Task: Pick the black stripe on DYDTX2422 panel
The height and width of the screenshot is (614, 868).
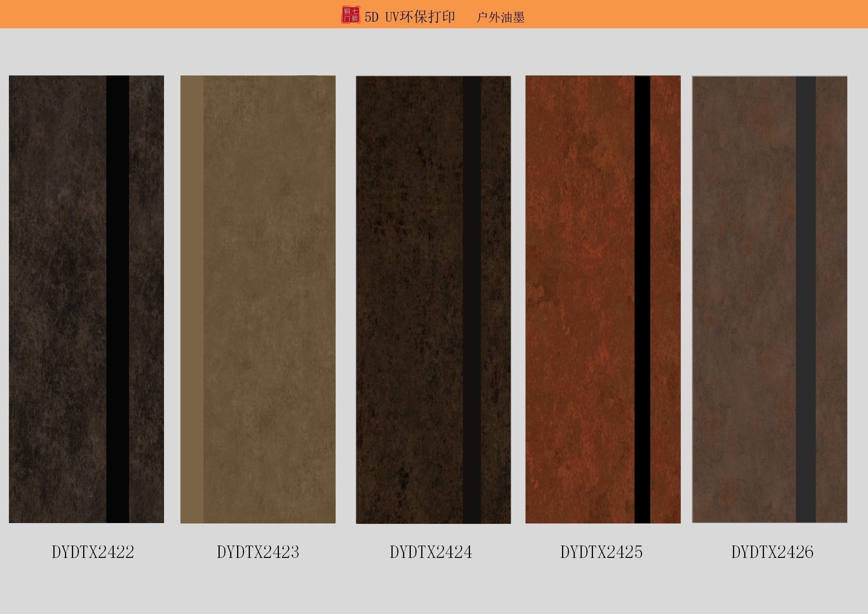Action: [x=118, y=299]
